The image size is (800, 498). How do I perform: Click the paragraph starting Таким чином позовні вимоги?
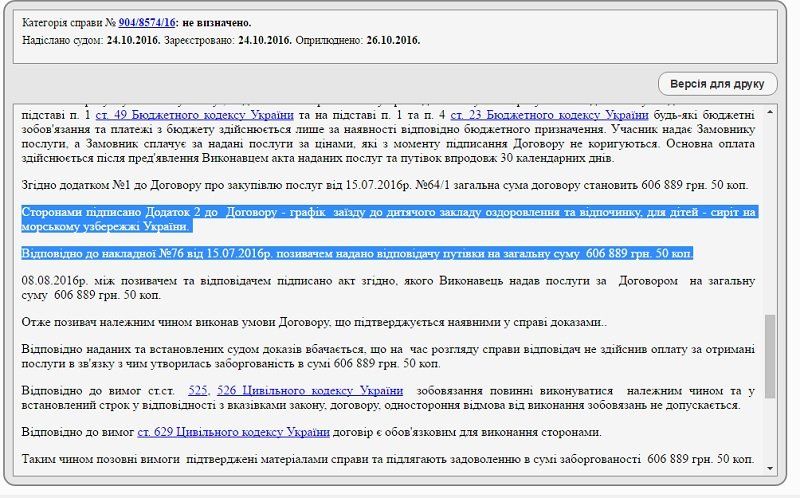coord(388,459)
